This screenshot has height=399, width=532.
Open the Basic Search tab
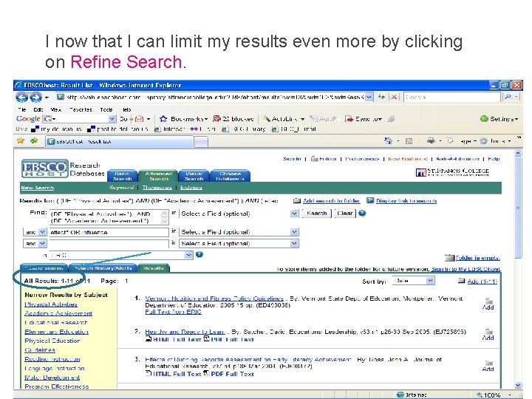coord(123,176)
